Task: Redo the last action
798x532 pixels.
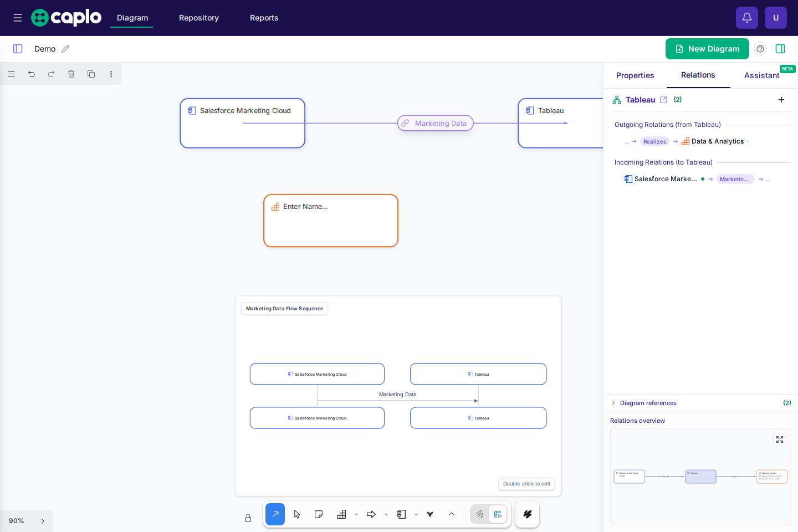Action: tap(51, 74)
